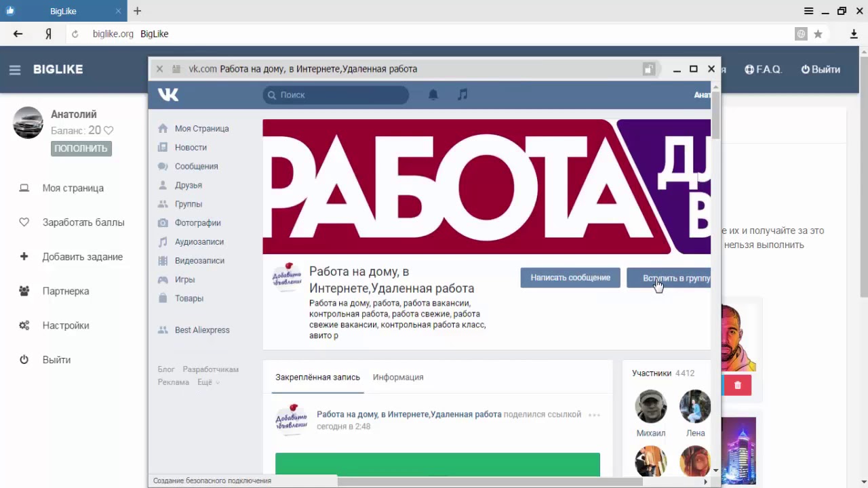The height and width of the screenshot is (488, 868).
Task: Open Заработать баллы in BigLike sidebar
Action: (x=83, y=222)
